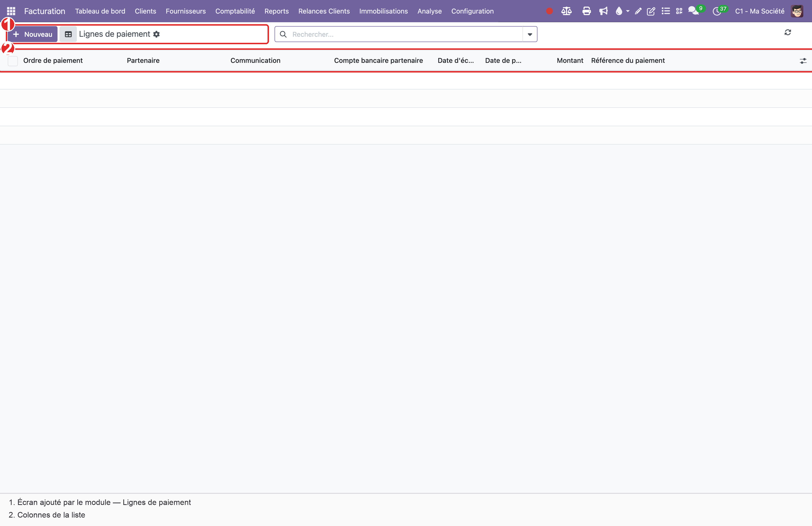812x526 pixels.
Task: Open the activities clock icon with badge 37
Action: [x=717, y=11]
